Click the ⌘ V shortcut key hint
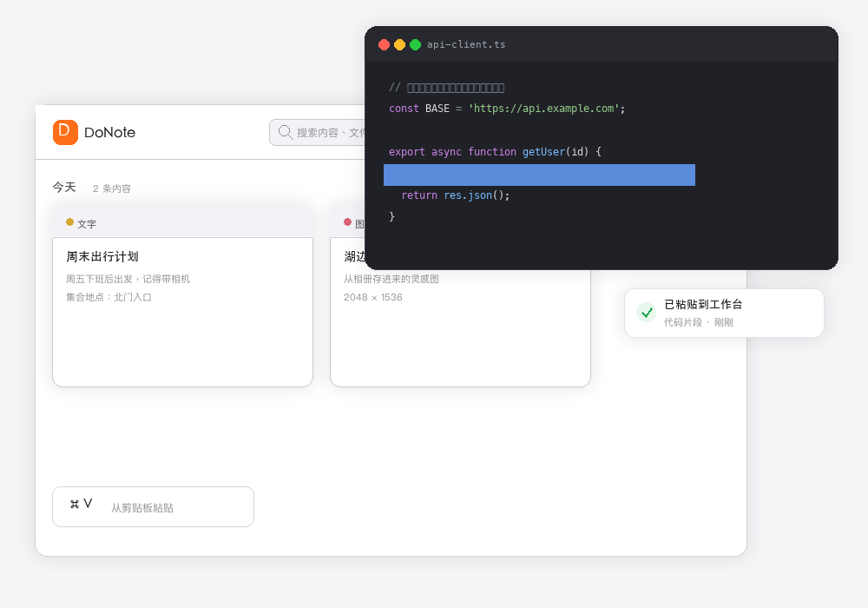Screen dimensions: 868x608 coord(82,504)
